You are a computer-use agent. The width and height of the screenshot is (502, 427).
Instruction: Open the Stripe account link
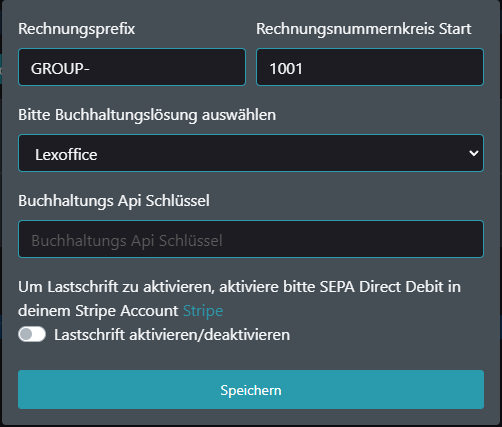click(203, 311)
